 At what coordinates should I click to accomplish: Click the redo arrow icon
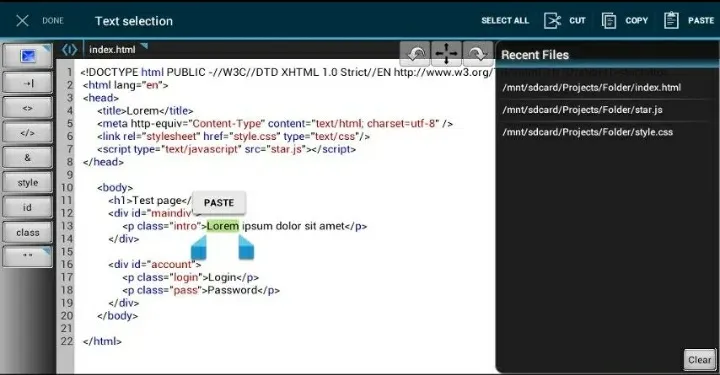tap(478, 54)
